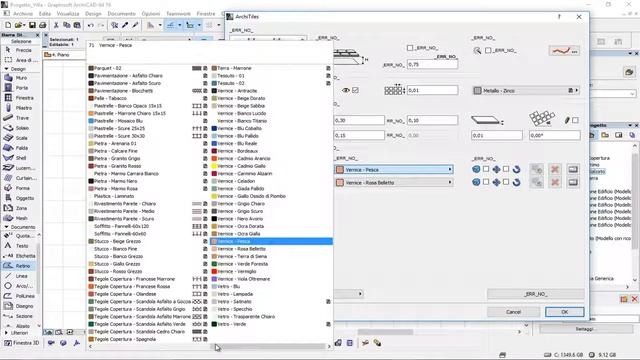Screen dimensions: 640x360
Task: Tick the checkbox after the globe icon in the Vernice - Pesca row
Action: click(486, 169)
